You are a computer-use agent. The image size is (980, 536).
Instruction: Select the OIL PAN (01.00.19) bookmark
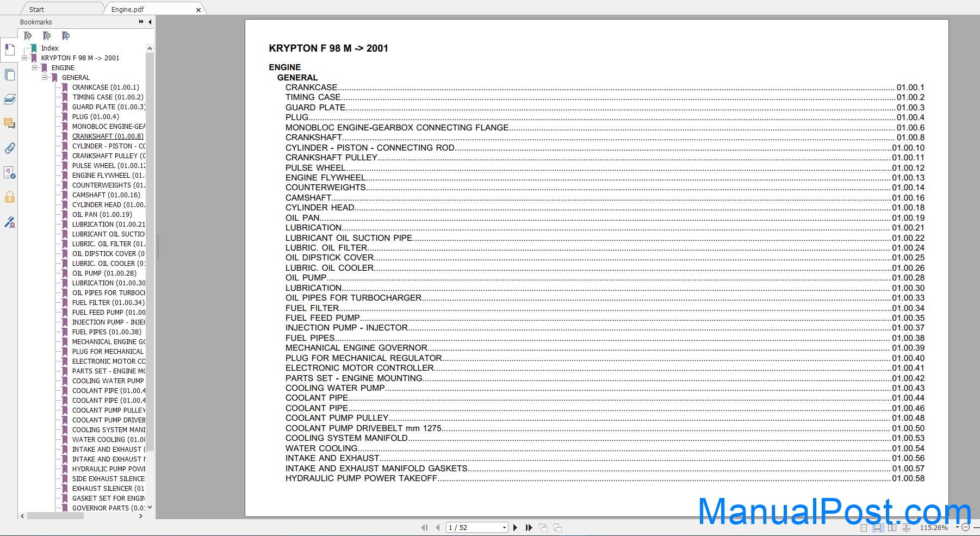tap(102, 214)
